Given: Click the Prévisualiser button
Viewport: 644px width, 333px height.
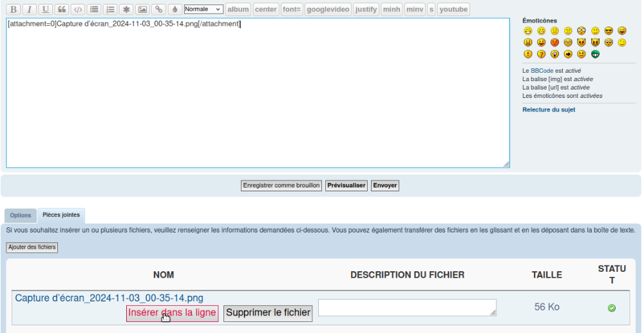Looking at the screenshot, I should pos(346,186).
